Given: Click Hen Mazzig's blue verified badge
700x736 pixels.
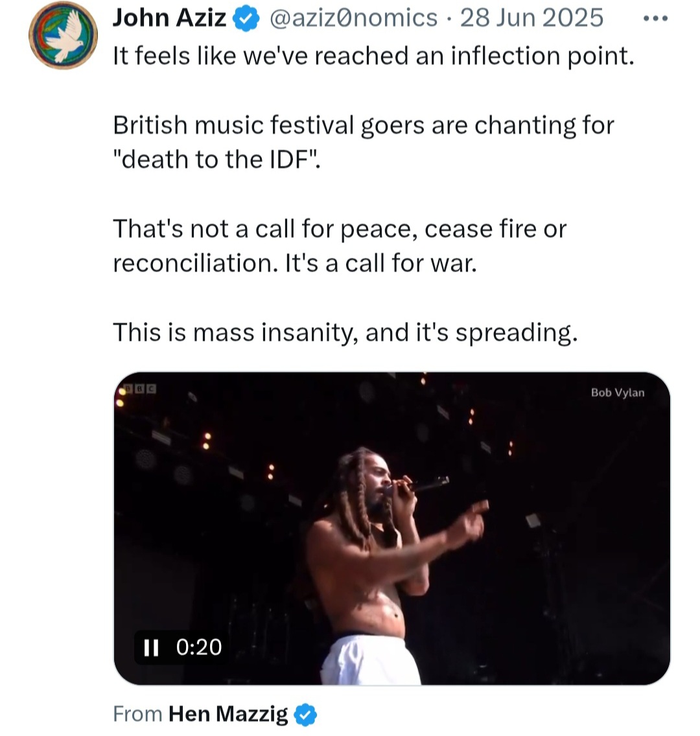Looking at the screenshot, I should pyautogui.click(x=305, y=715).
